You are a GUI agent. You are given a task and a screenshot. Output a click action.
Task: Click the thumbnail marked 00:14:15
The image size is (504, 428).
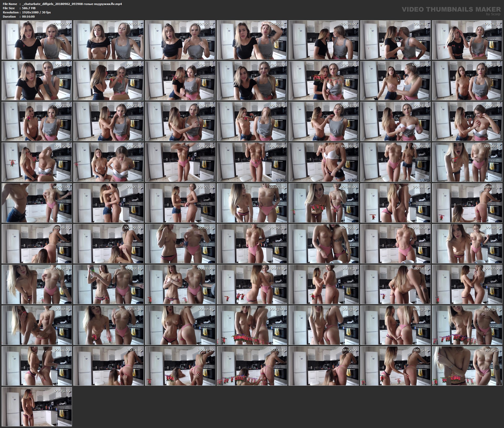point(109,366)
